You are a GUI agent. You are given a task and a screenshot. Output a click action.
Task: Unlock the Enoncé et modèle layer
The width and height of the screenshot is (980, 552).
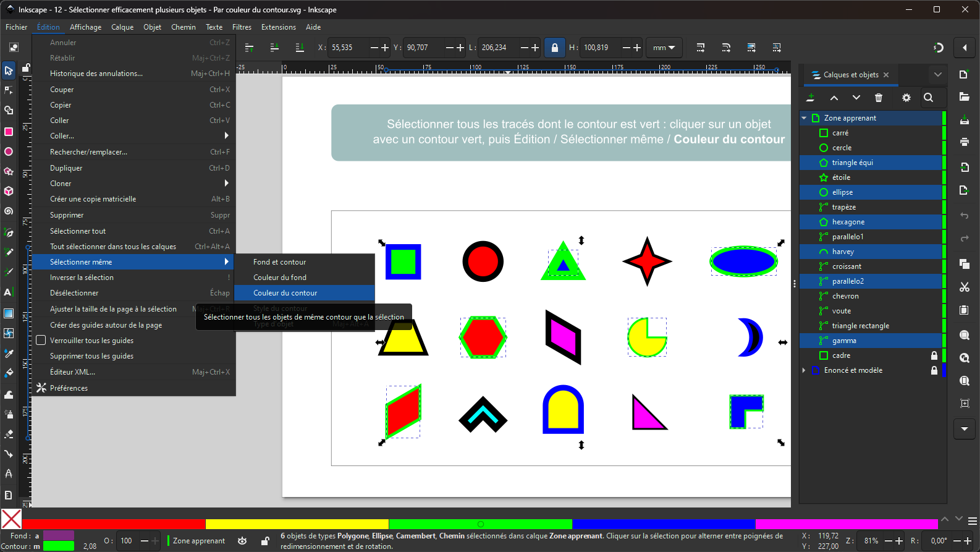[x=934, y=370]
